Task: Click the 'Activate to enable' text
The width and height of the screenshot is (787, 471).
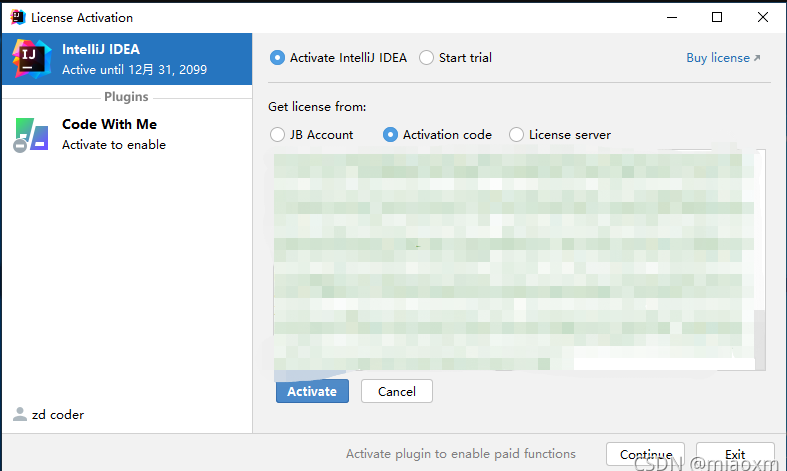Action: [114, 145]
